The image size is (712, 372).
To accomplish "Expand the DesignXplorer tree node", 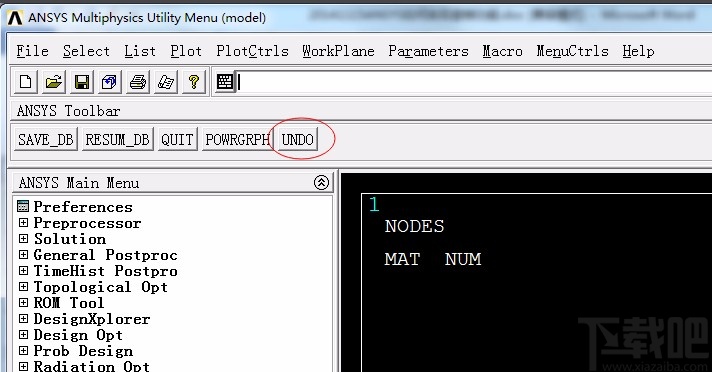I will [23, 318].
